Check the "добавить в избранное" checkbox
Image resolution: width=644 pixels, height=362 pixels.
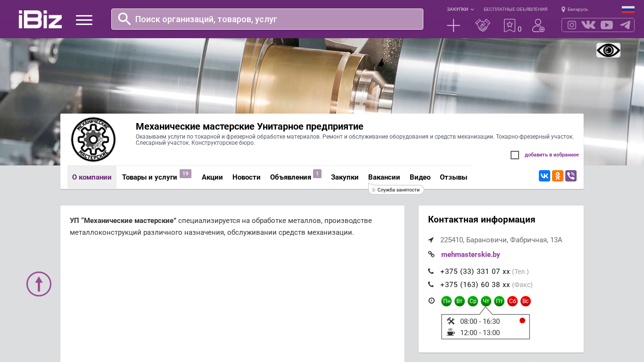[x=515, y=155]
